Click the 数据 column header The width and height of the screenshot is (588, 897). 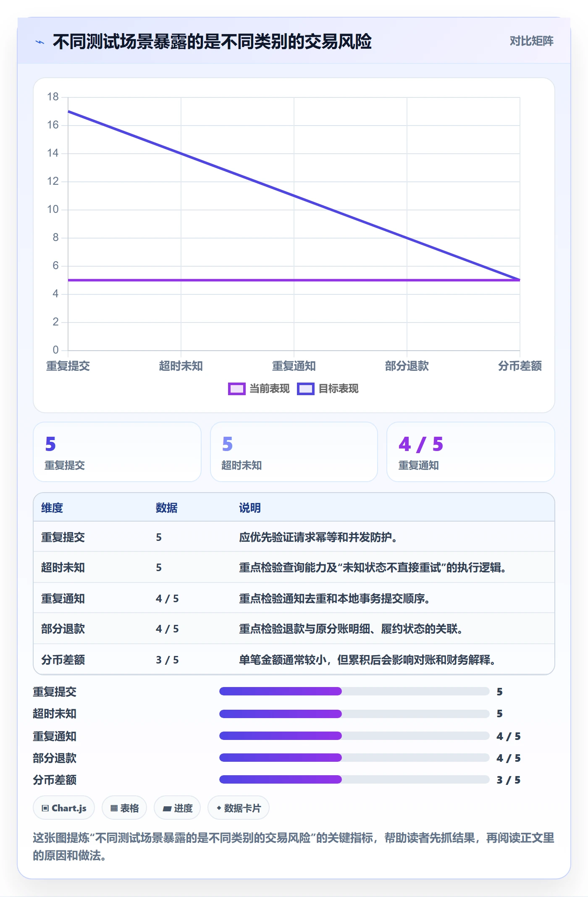(167, 508)
